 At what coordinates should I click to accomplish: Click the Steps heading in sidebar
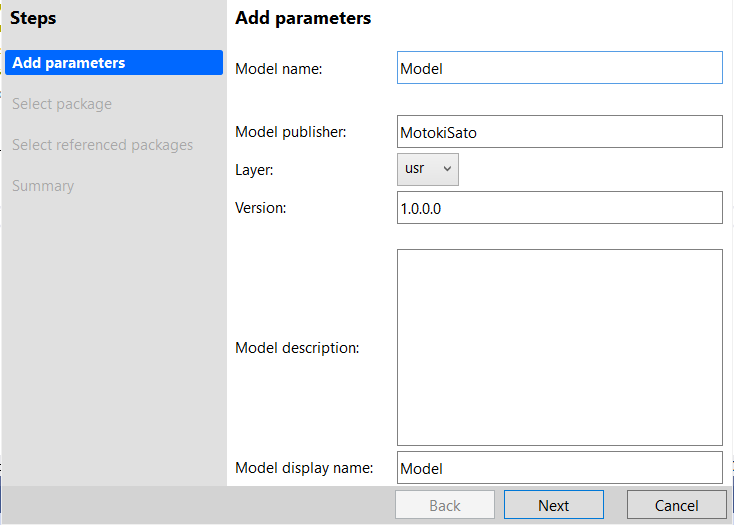(33, 18)
